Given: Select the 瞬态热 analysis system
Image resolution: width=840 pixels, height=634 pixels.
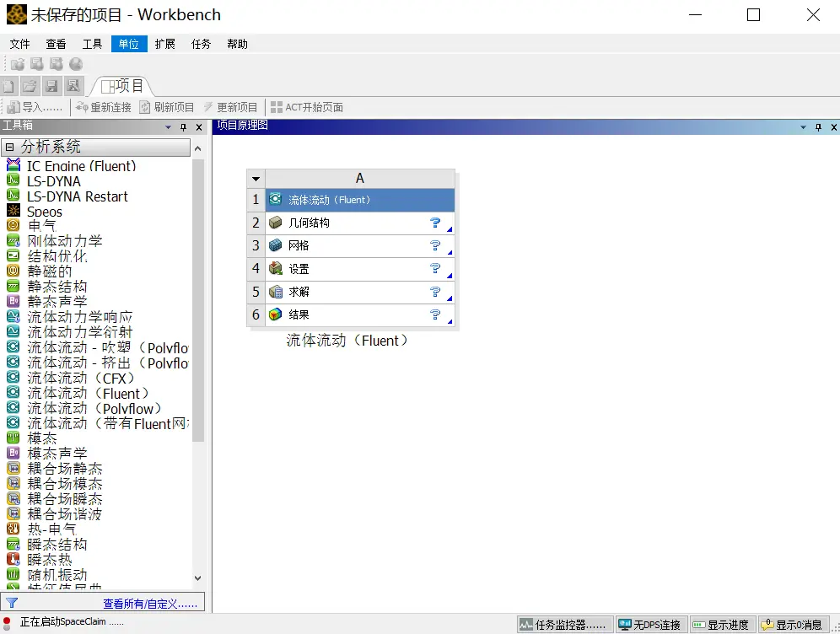Looking at the screenshot, I should 49,560.
